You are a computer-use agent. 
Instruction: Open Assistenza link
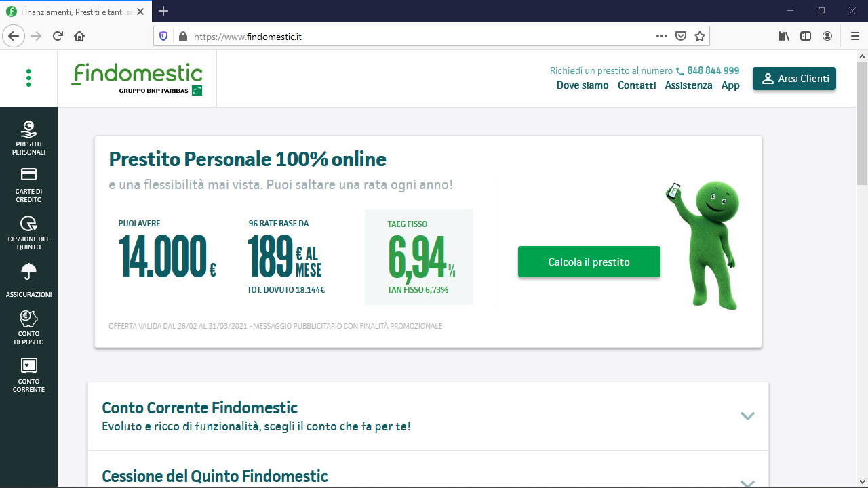pyautogui.click(x=688, y=85)
